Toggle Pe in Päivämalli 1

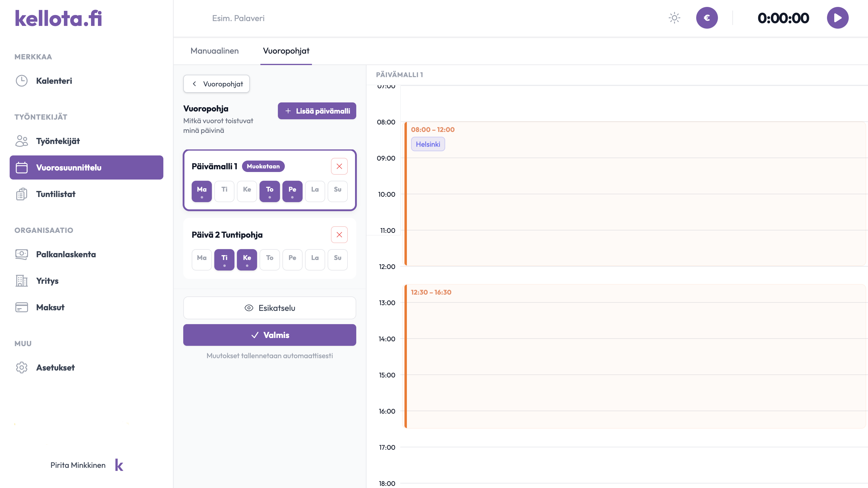[x=292, y=191]
